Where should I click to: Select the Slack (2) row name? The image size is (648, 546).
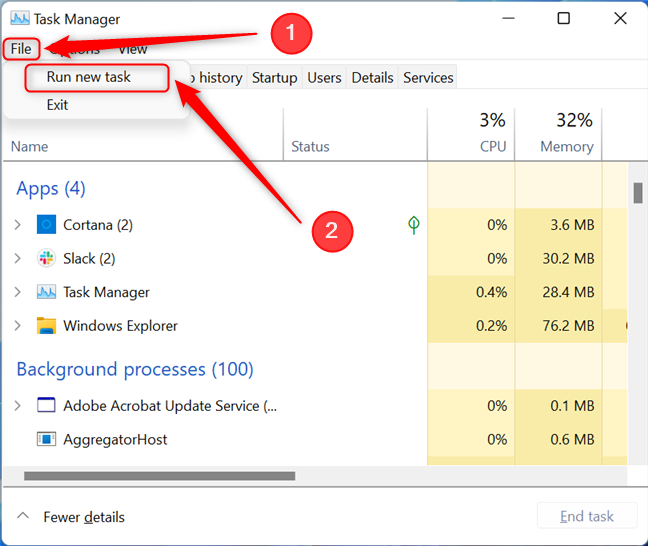[89, 259]
